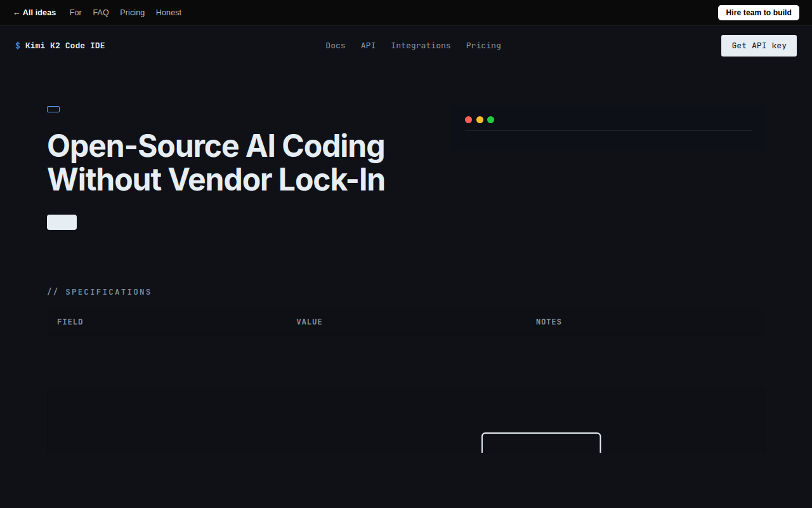This screenshot has width=812, height=508.
Task: Open the FAQ link in top bar
Action: (x=101, y=13)
